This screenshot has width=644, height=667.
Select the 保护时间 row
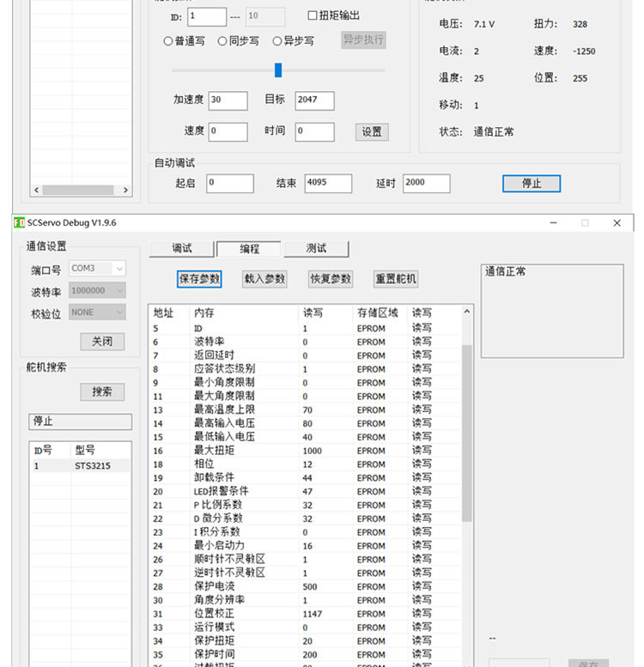click(306, 655)
